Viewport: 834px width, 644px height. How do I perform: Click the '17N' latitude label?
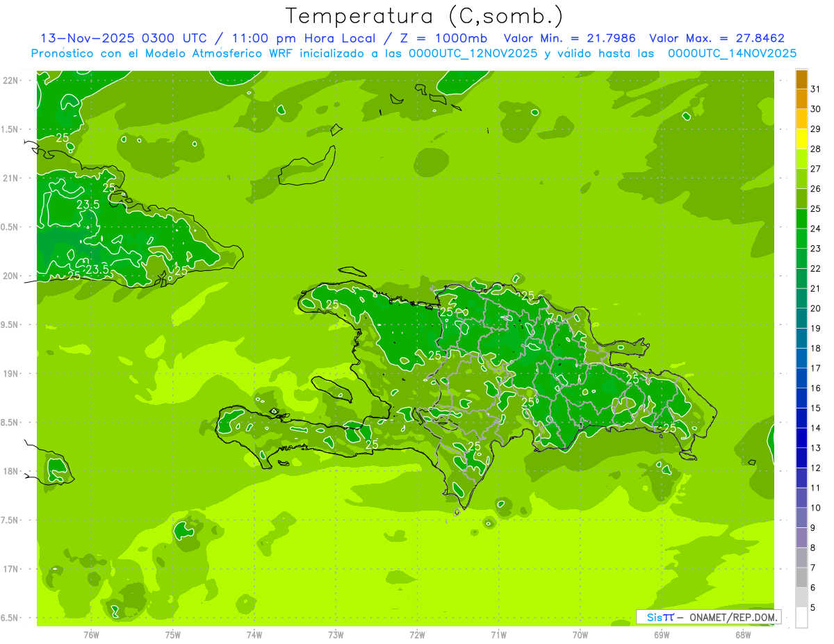click(12, 569)
